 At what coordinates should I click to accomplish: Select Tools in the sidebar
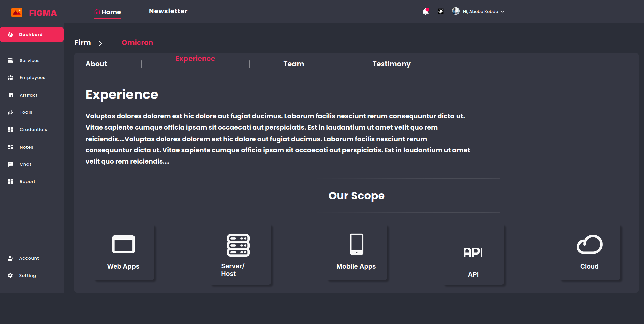point(26,112)
